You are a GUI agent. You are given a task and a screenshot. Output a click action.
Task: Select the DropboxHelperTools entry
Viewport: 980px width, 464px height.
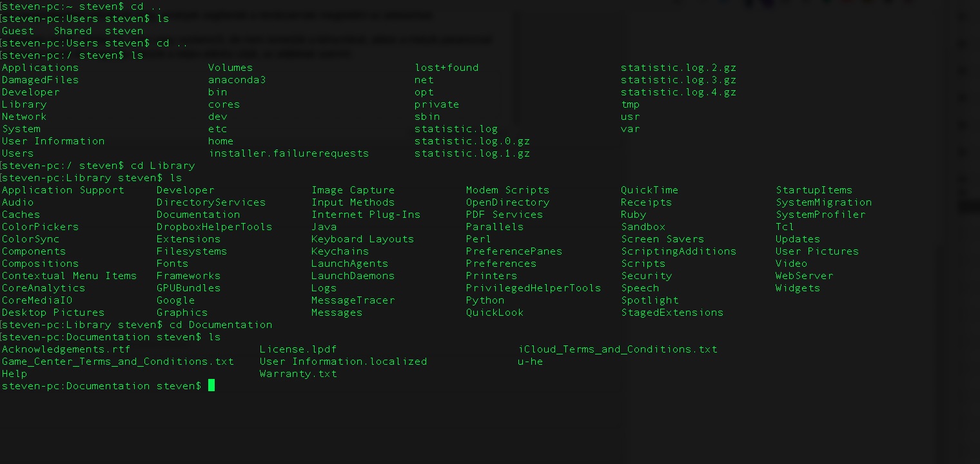coord(214,227)
